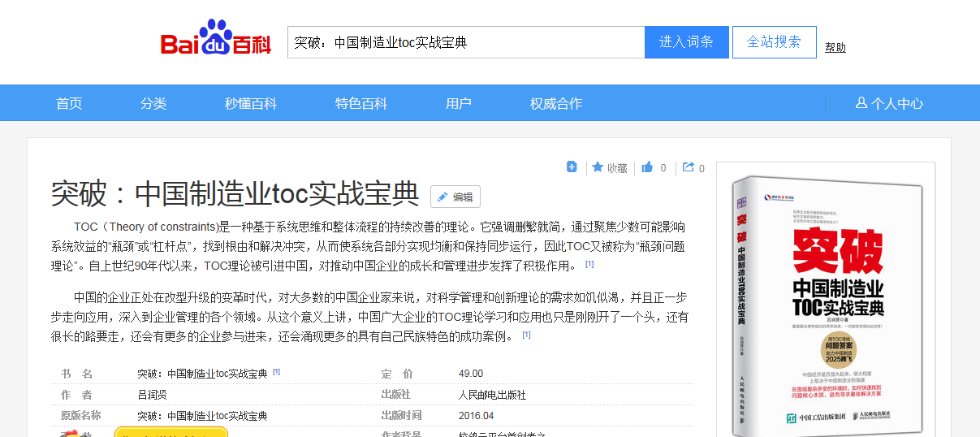
Task: Go to the 首页 nav tab
Action: 69,103
